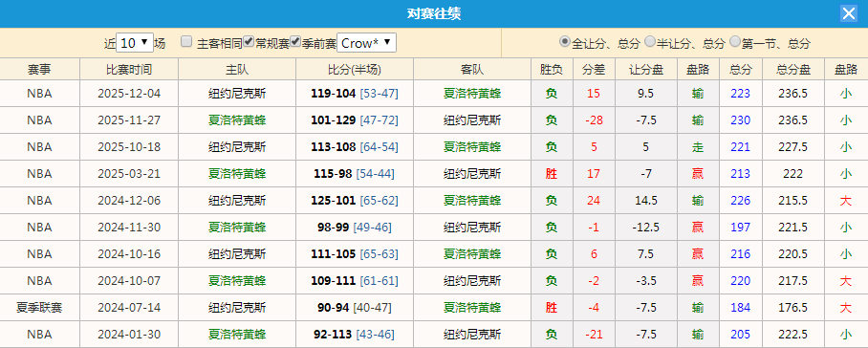The image size is (868, 348).
Task: Uncheck the 常规赛 checkbox
Action: pyautogui.click(x=250, y=41)
